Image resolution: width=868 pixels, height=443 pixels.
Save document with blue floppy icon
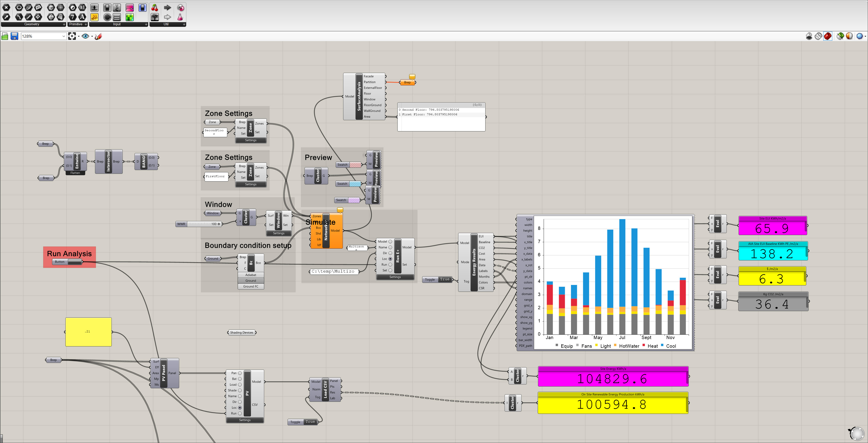(x=14, y=36)
